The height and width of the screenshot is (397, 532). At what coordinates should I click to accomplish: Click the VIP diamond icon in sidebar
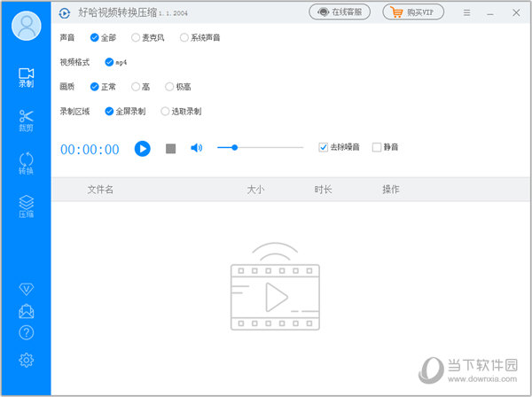[x=26, y=289]
